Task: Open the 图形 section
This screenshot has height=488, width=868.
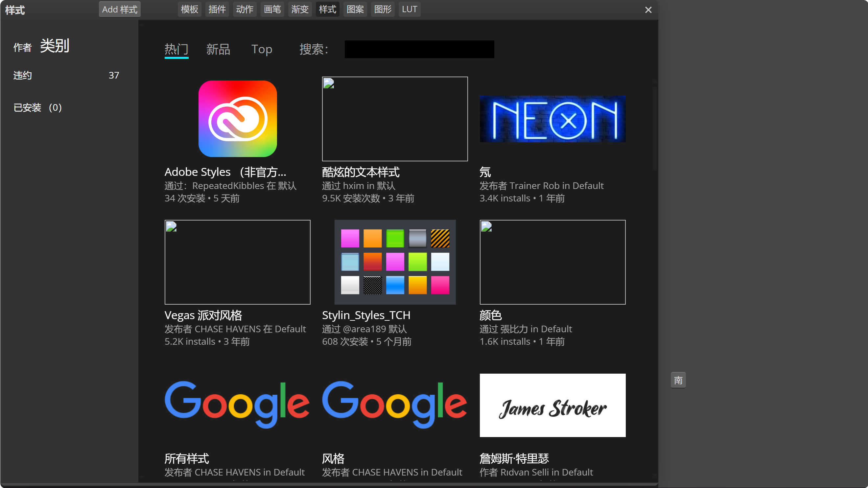Action: click(383, 9)
